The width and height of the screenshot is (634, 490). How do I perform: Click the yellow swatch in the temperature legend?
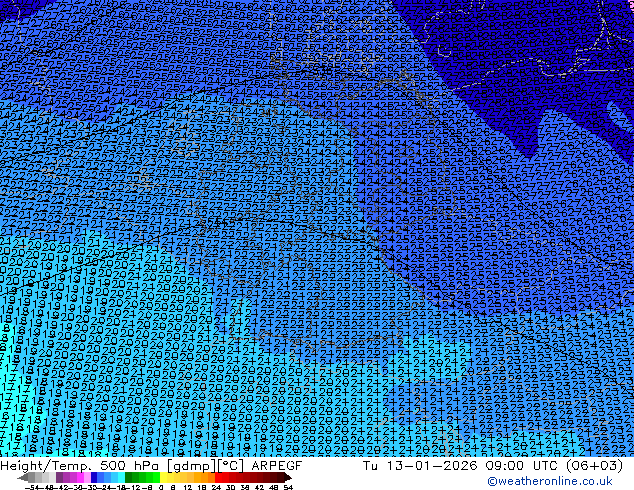click(x=163, y=477)
